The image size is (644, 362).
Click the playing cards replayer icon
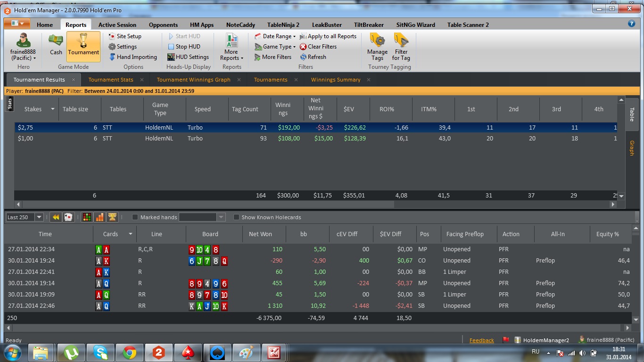(68, 217)
